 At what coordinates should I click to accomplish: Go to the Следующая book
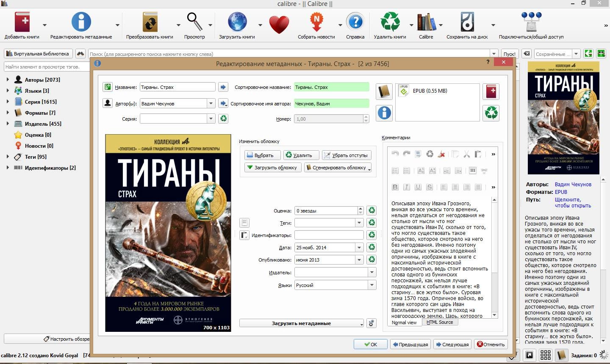click(x=452, y=344)
